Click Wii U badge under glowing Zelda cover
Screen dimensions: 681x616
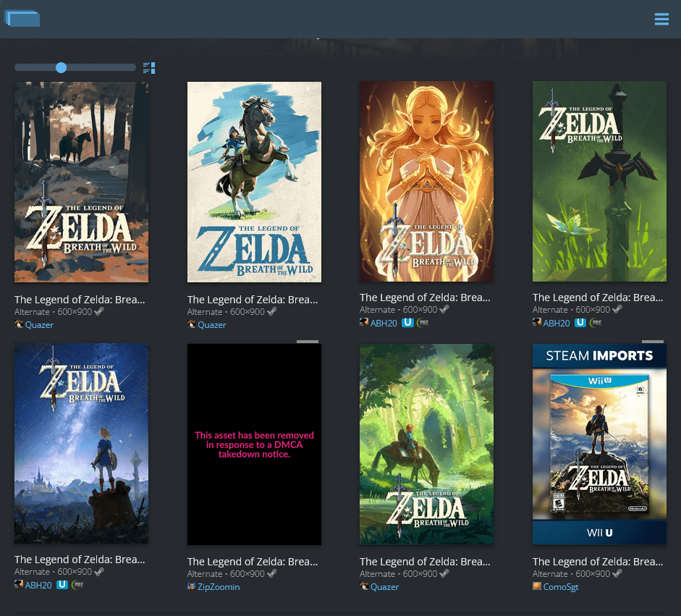click(407, 323)
